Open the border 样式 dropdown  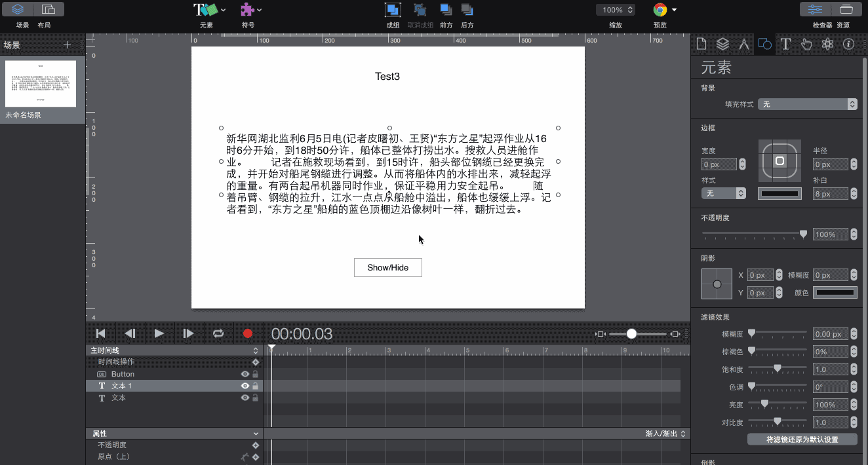723,193
